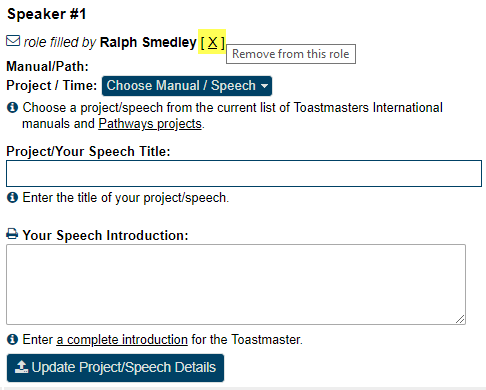Click the Your Speech Introduction label text
This screenshot has height=390, width=486.
105,235
